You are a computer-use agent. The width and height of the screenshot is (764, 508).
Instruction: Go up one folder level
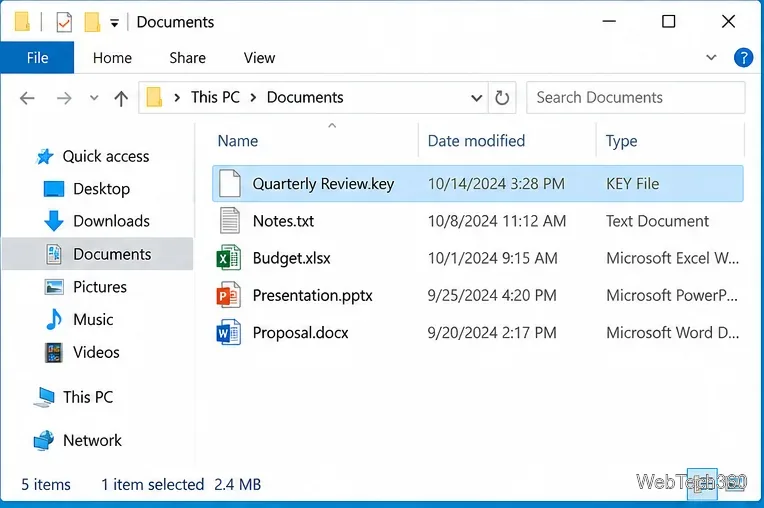(x=121, y=98)
